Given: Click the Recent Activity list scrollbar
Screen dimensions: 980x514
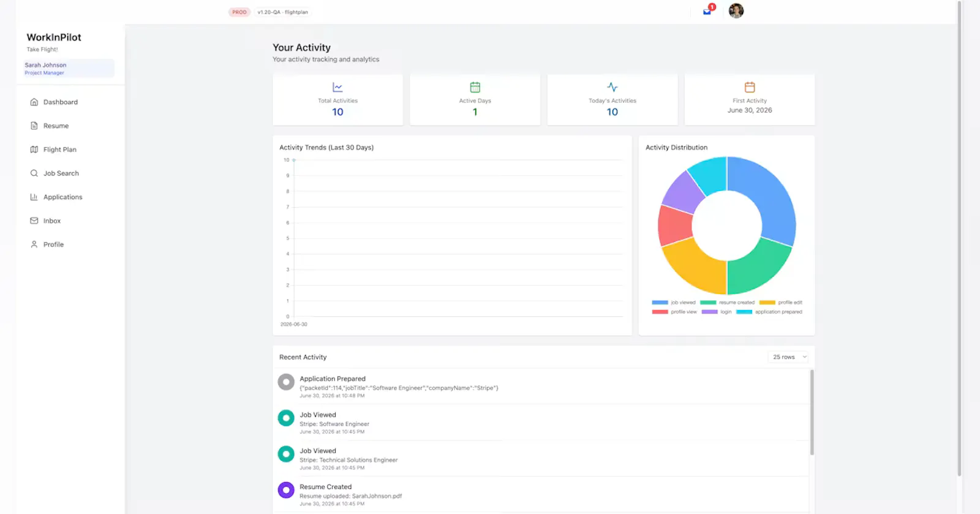Looking at the screenshot, I should (x=812, y=412).
